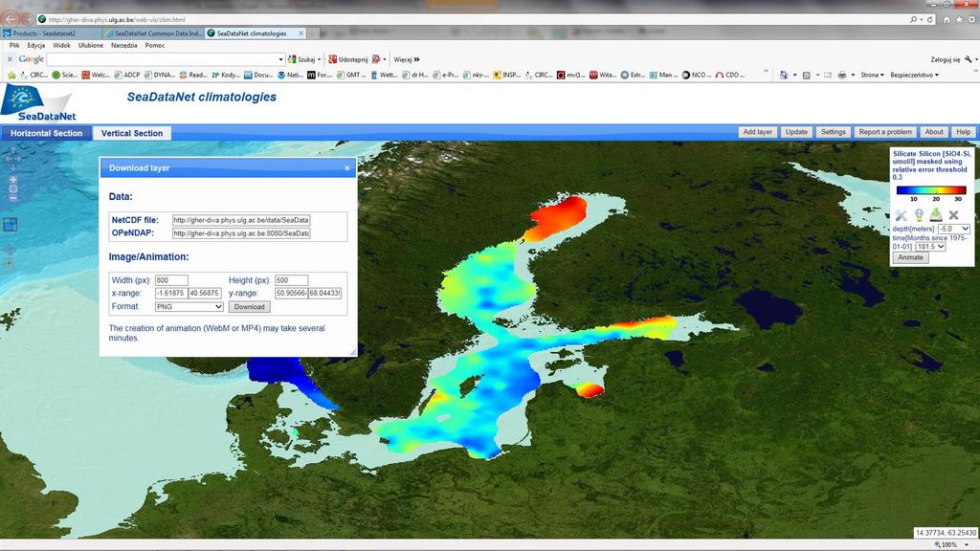The height and width of the screenshot is (551, 980).
Task: Close the Google toolbar with X
Action: click(10, 59)
